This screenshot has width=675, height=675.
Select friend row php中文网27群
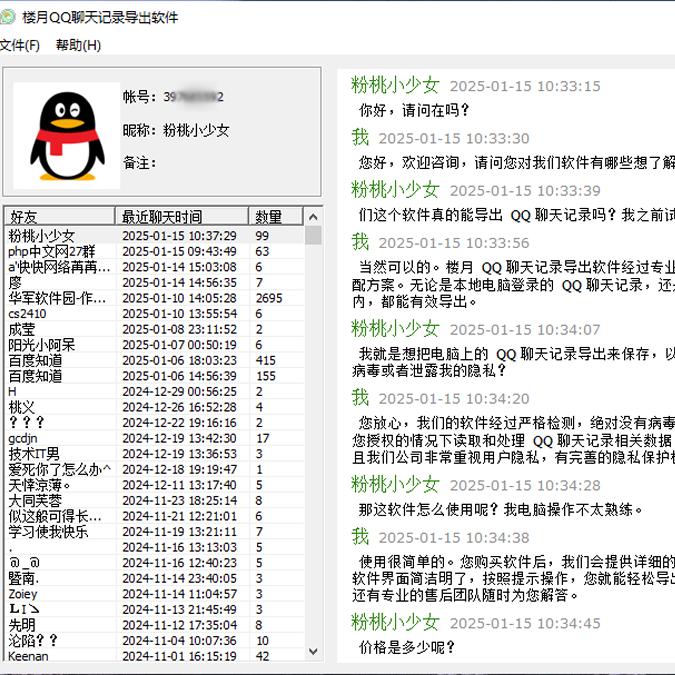tap(154, 251)
